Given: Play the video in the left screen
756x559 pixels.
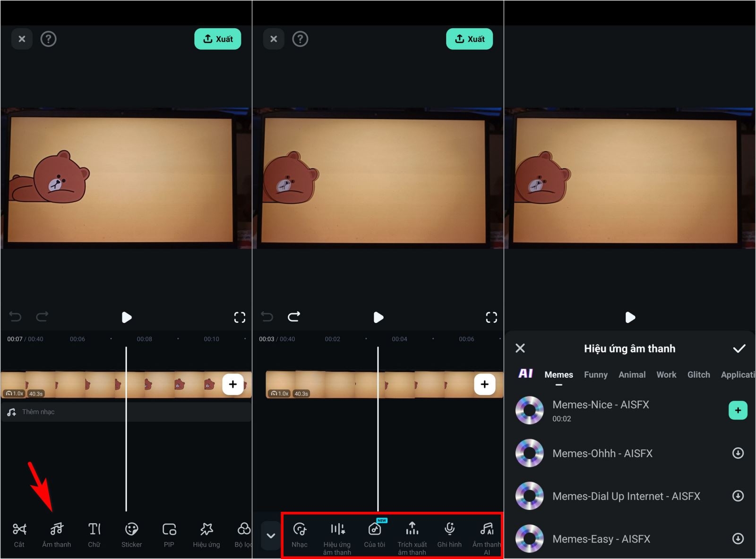Looking at the screenshot, I should click(126, 317).
